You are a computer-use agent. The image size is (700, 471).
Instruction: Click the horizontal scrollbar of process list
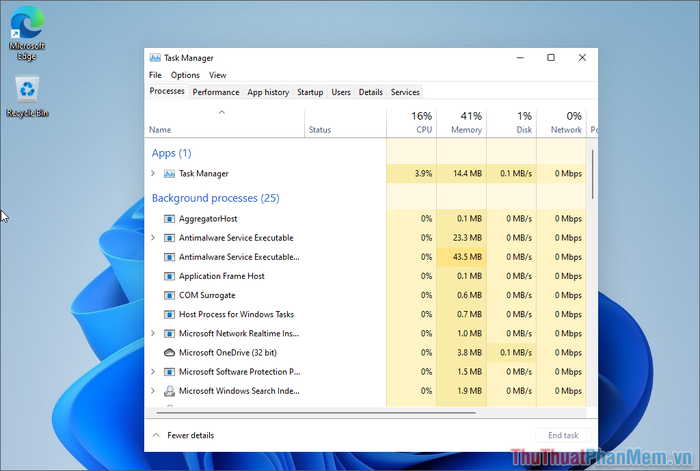click(316, 413)
